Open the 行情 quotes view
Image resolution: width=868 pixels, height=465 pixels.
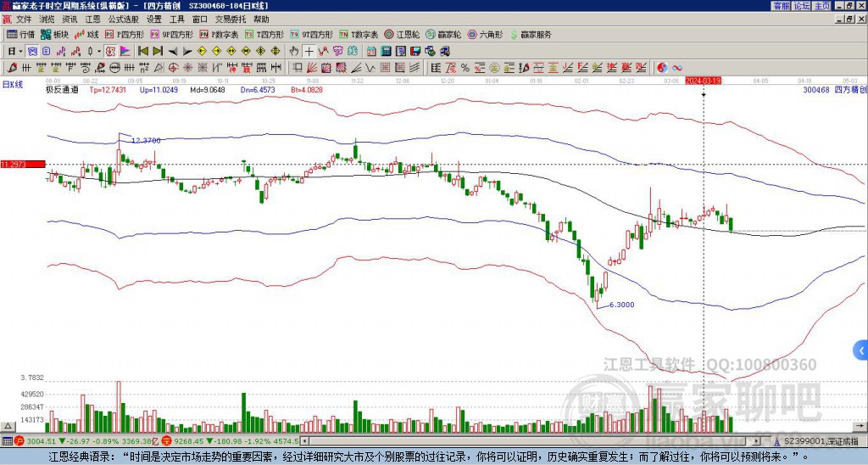[x=21, y=34]
